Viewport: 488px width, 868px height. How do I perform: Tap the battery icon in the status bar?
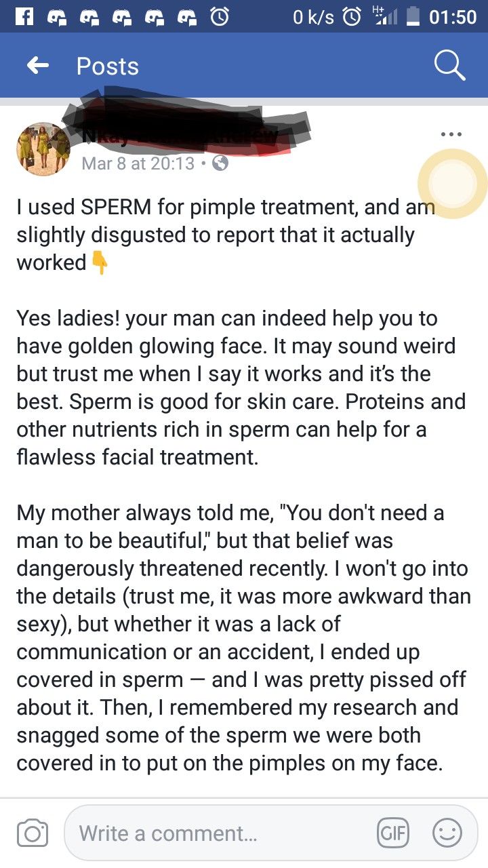tap(413, 16)
